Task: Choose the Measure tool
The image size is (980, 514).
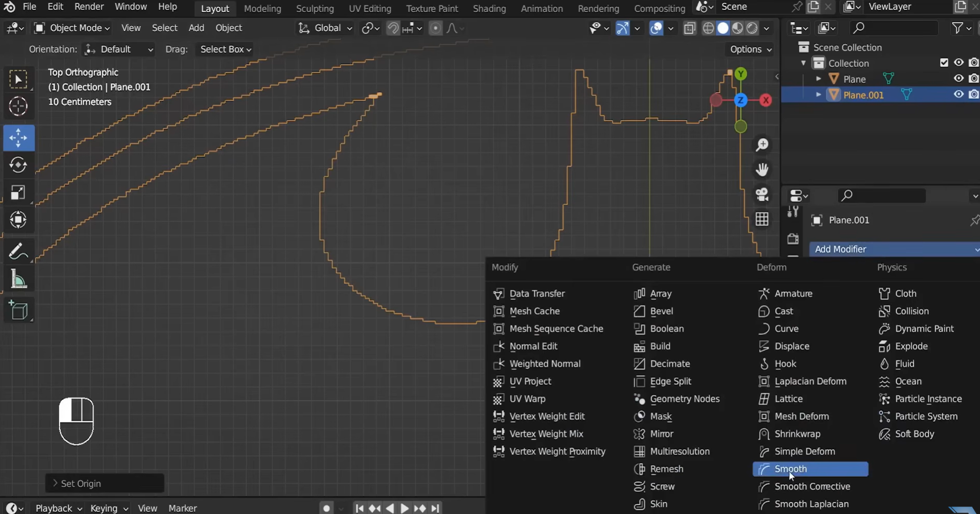Action: (x=18, y=279)
